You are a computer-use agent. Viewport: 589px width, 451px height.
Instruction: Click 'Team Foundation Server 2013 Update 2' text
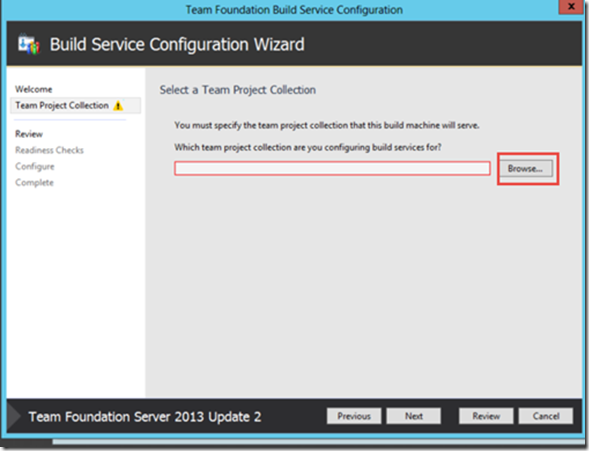[x=145, y=417]
